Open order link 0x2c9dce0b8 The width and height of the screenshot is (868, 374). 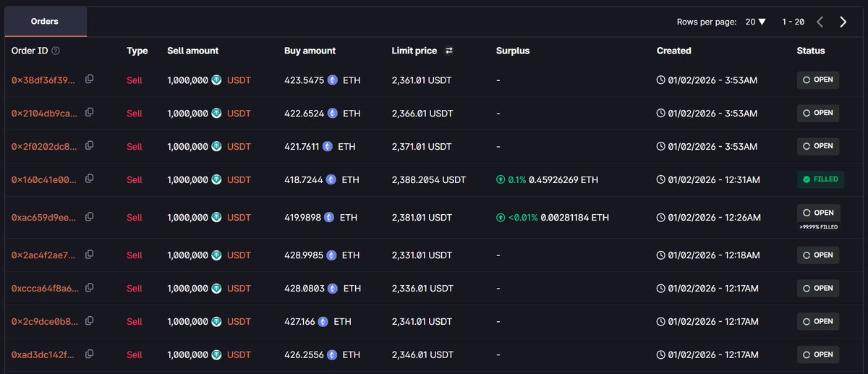point(43,321)
